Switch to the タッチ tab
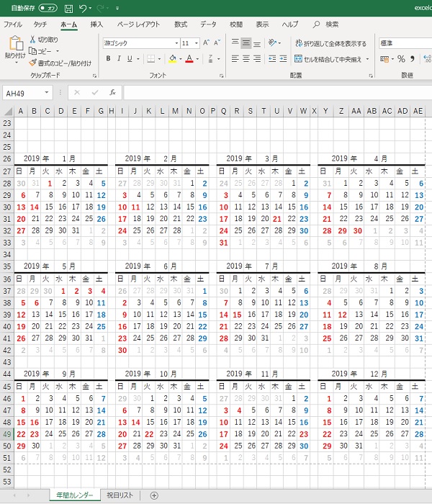Viewport: 432px width, 504px height. pos(40,24)
